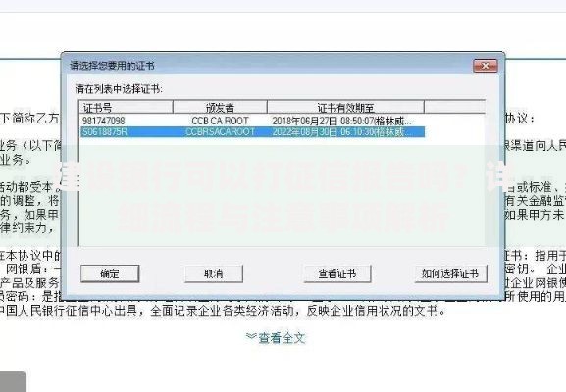The image size is (566, 392).
Task: Click the 取消 button
Action: (x=214, y=273)
